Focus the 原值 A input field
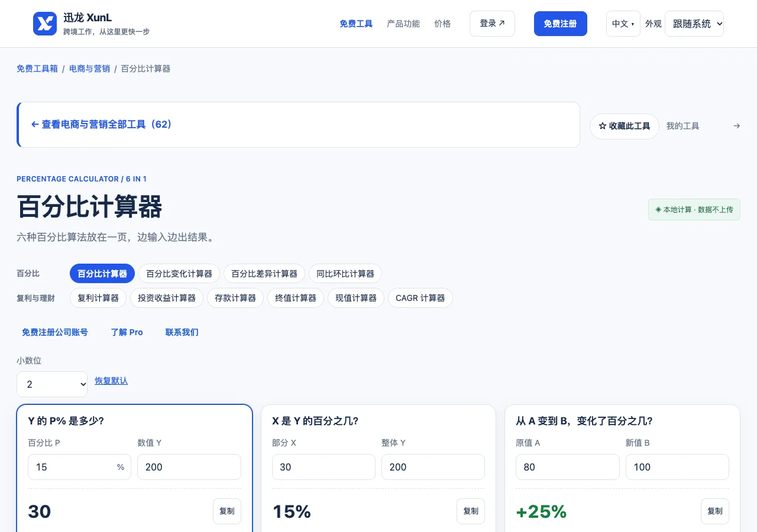 click(568, 467)
